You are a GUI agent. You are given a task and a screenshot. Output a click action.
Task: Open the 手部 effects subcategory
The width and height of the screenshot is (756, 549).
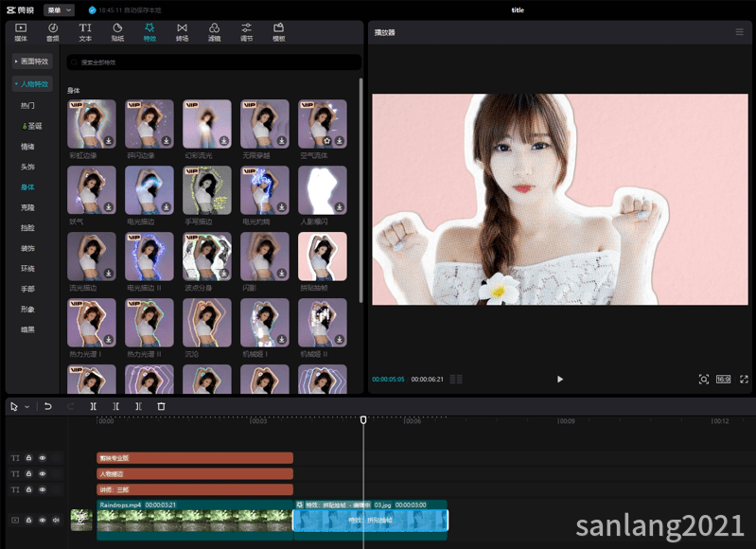(x=27, y=289)
